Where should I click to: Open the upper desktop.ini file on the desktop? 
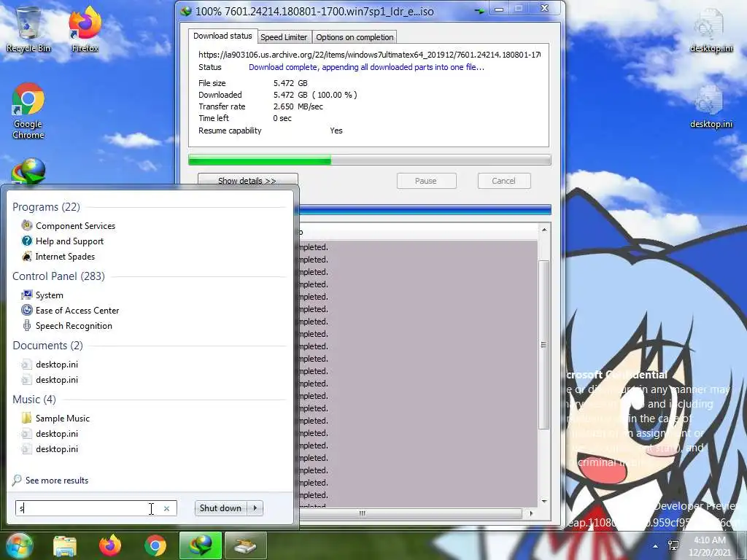coord(711,31)
